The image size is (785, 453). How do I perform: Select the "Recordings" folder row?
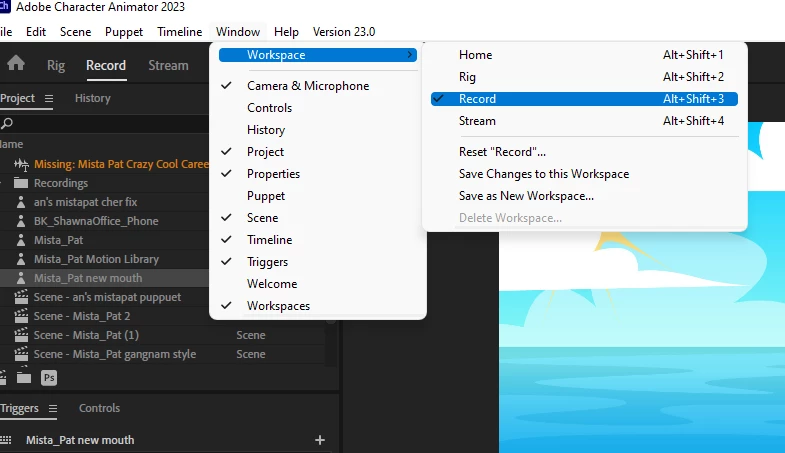tap(105, 183)
